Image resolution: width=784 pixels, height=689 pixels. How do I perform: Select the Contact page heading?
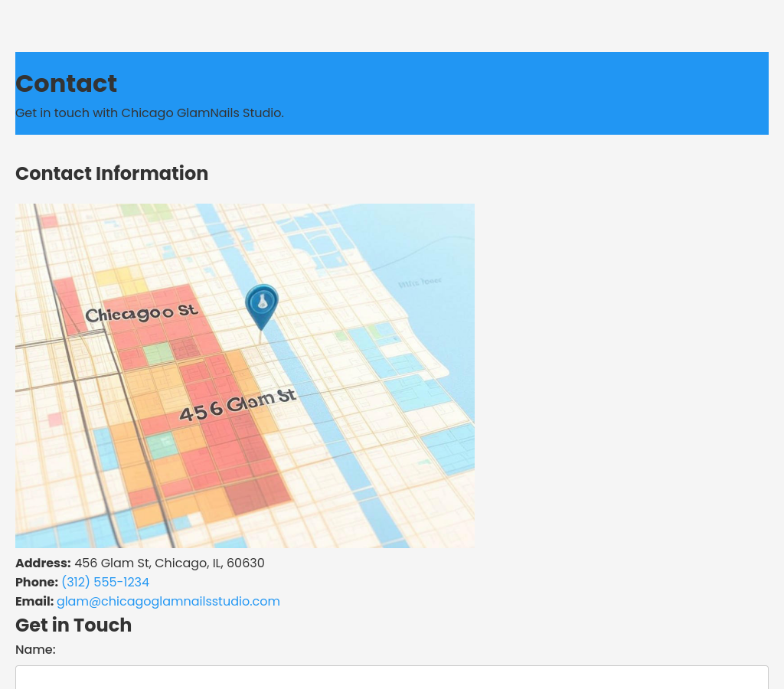(66, 83)
